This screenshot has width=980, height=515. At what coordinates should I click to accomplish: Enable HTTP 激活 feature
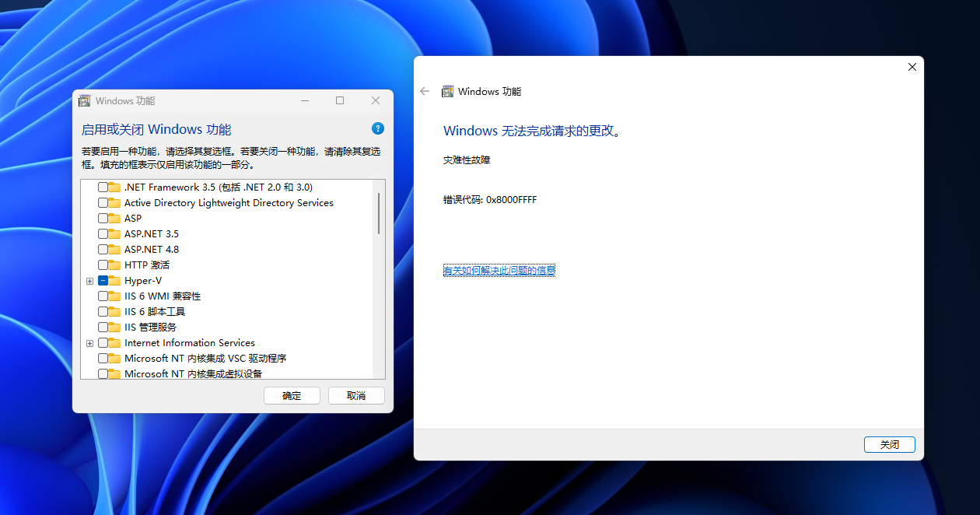(102, 265)
